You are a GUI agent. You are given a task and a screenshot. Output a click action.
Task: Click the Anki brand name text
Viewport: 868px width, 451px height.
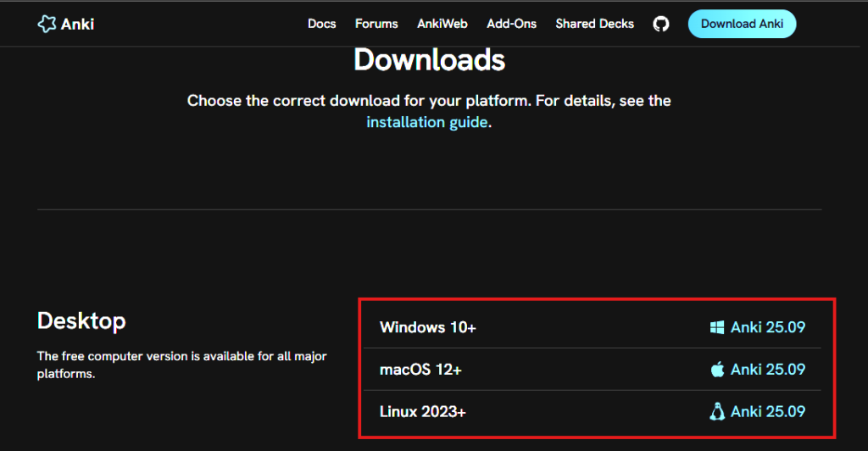[x=78, y=24]
